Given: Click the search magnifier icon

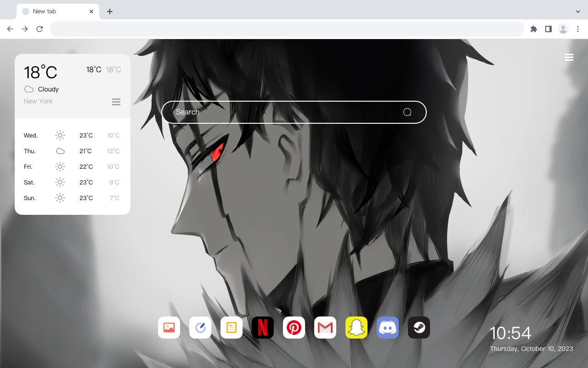Looking at the screenshot, I should coord(407,112).
